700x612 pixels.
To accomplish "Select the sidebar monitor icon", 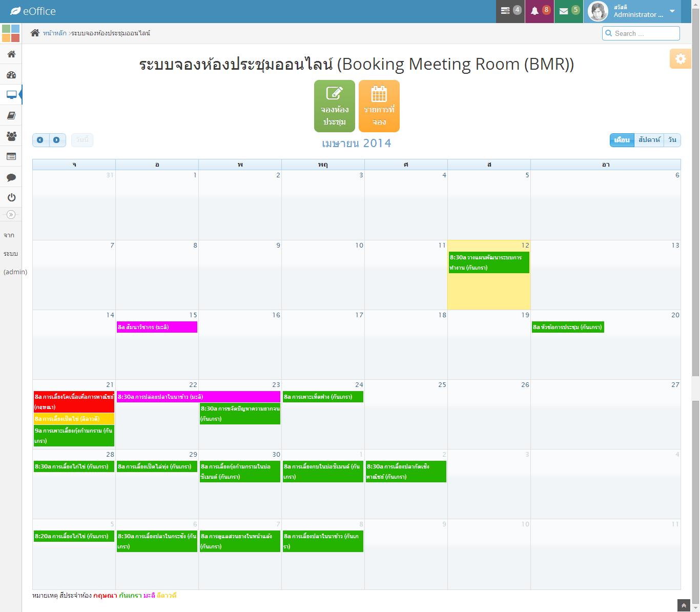I will click(11, 95).
